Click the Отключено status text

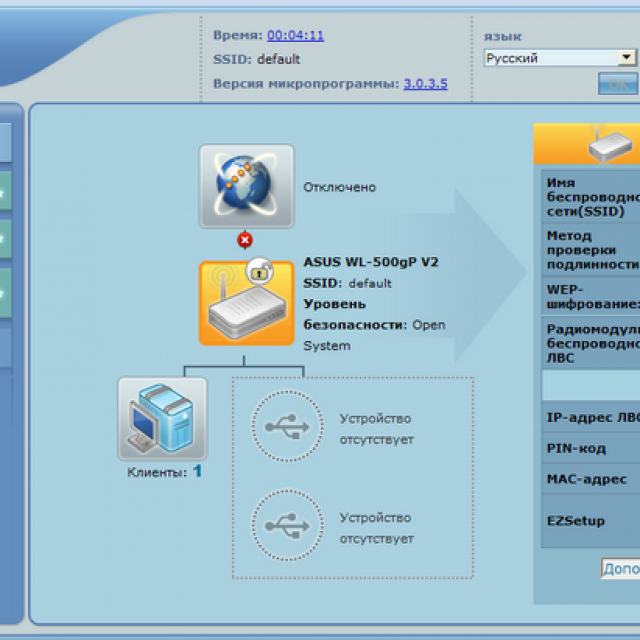(x=339, y=187)
